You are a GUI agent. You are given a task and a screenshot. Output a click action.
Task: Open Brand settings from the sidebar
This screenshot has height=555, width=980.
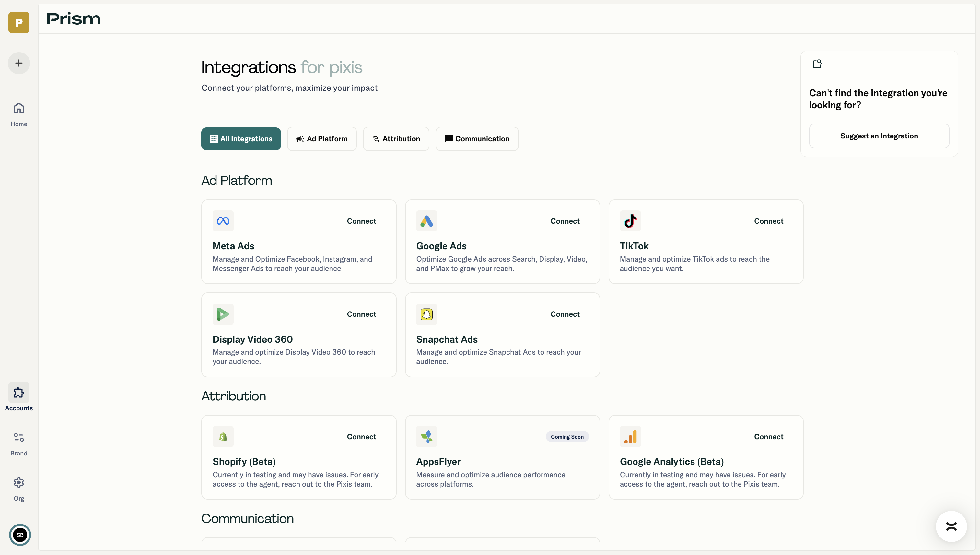pyautogui.click(x=19, y=443)
